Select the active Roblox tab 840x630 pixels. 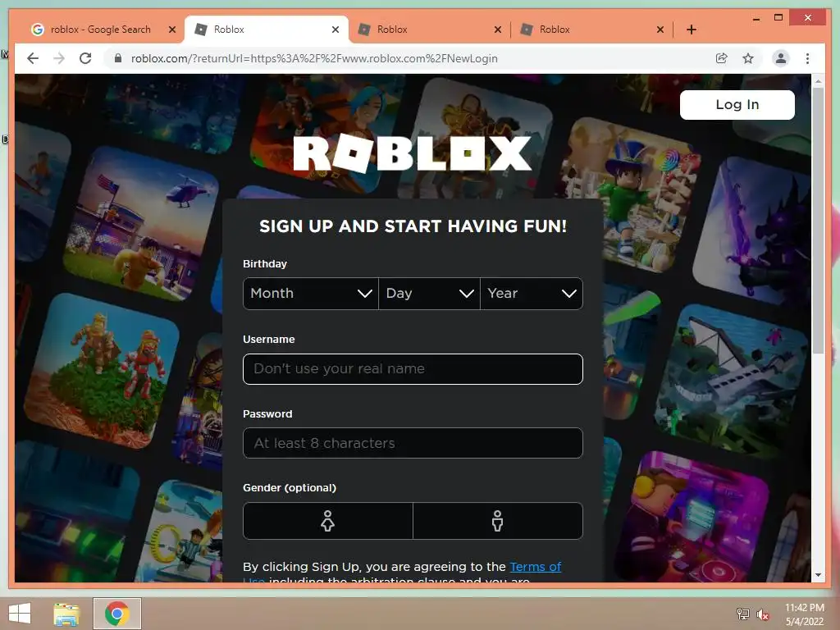tap(267, 30)
